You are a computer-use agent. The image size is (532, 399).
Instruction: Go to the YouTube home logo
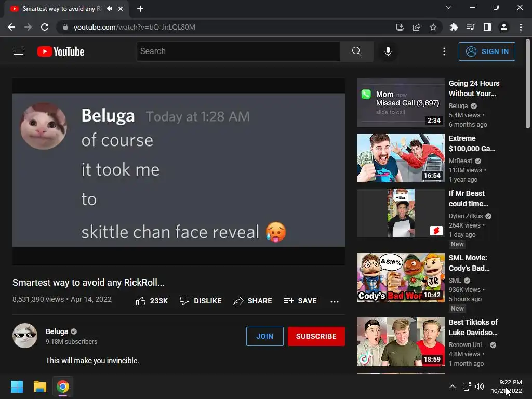point(61,51)
